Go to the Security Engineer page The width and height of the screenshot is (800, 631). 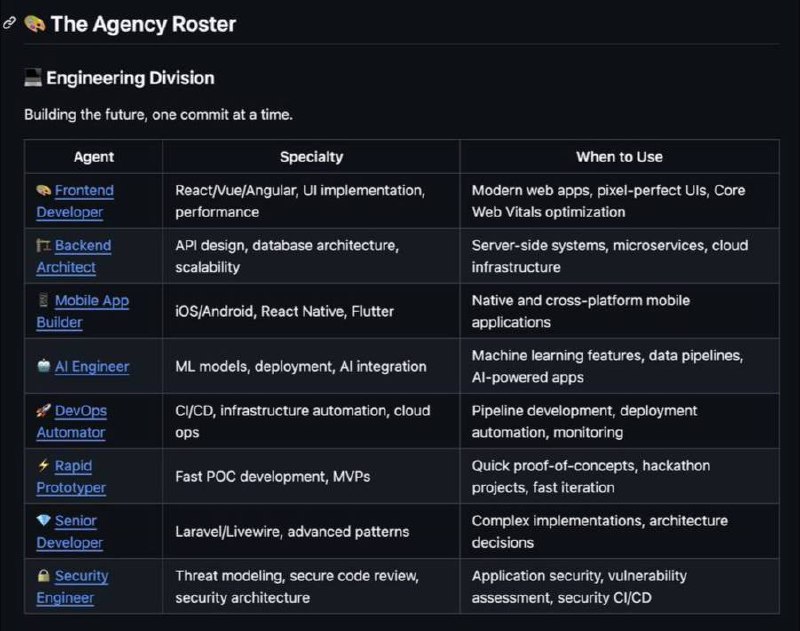tap(81, 576)
